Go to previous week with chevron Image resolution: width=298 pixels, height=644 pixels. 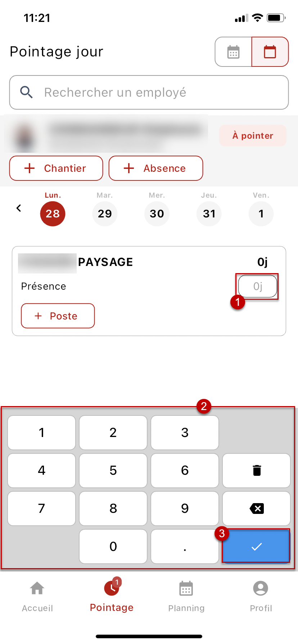tap(19, 208)
